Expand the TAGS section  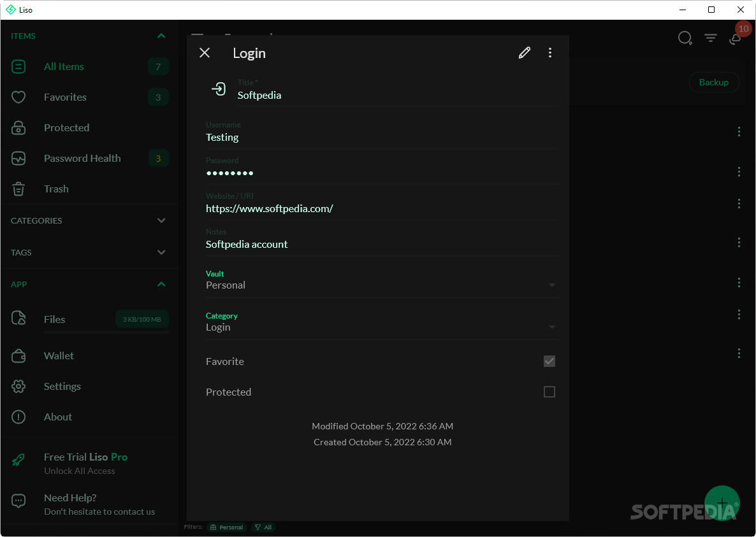(x=161, y=252)
